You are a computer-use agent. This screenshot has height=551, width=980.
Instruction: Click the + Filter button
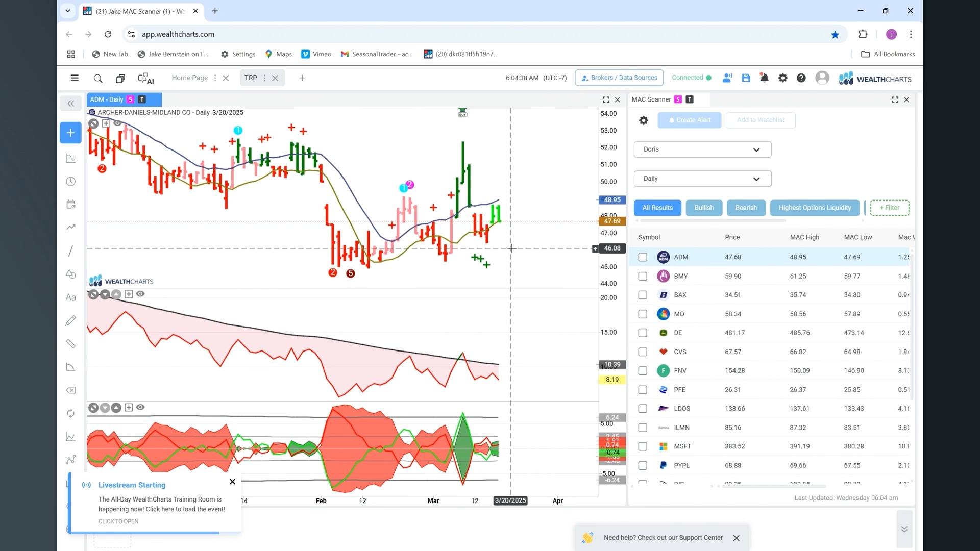[x=890, y=208]
